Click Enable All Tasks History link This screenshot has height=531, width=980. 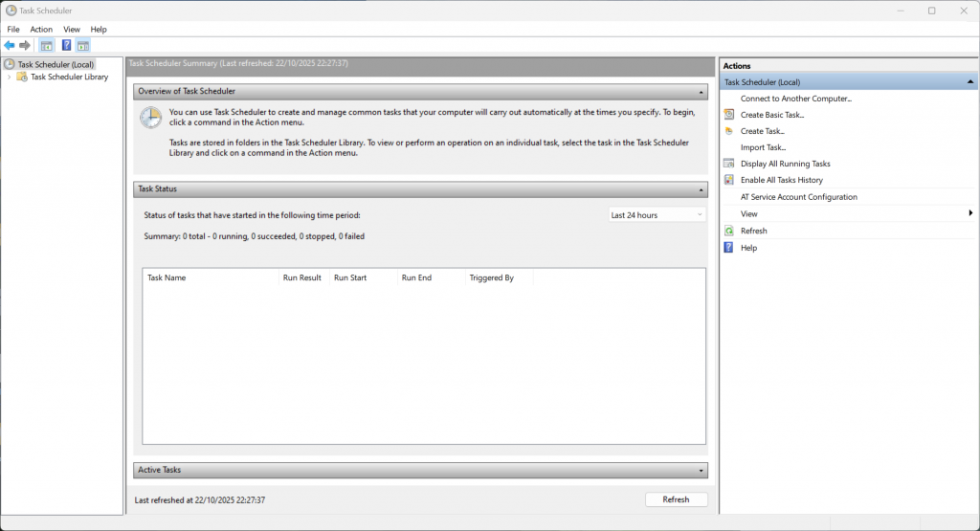point(781,180)
